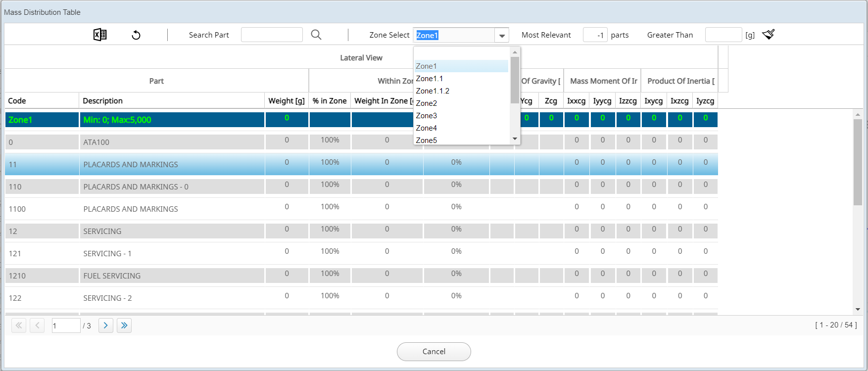The image size is (868, 371).
Task: Select Zone1.1 from the zone list
Action: [430, 79]
